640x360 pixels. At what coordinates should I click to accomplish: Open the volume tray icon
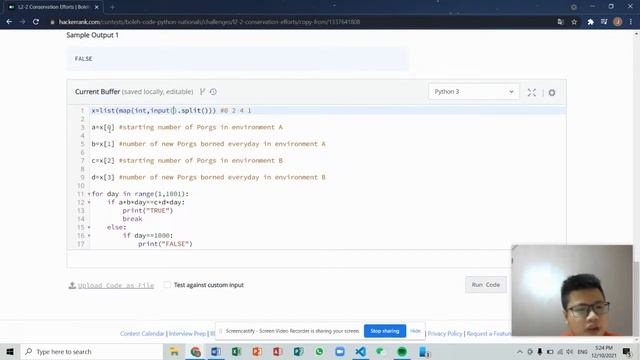click(570, 351)
